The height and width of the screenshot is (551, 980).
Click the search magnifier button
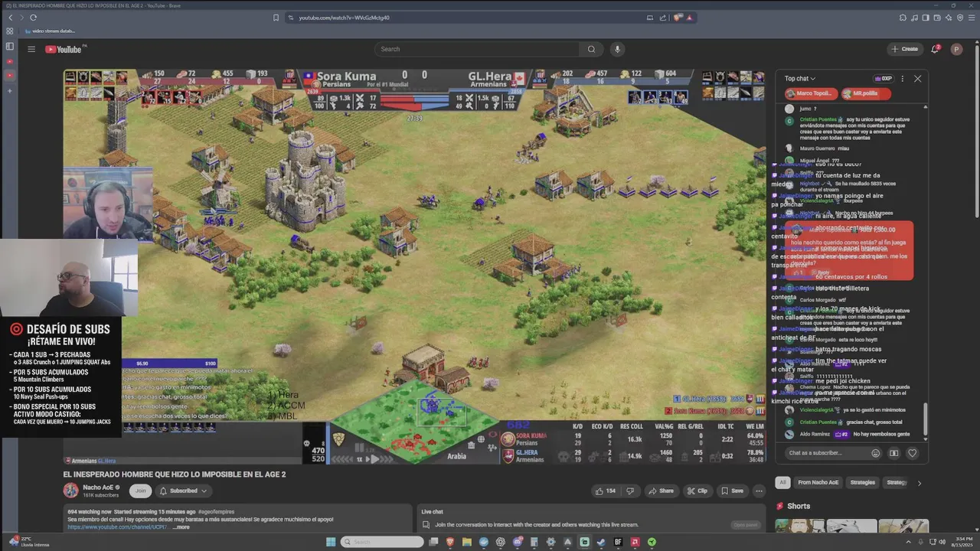591,49
